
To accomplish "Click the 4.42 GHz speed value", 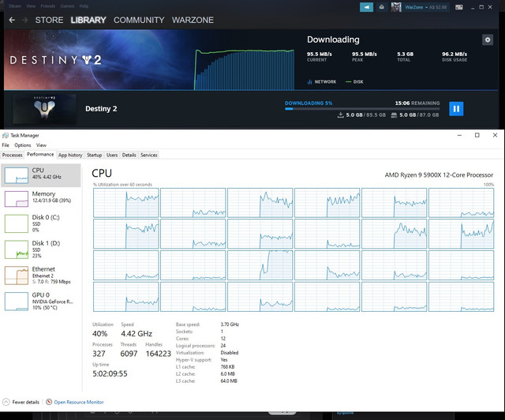I will pyautogui.click(x=137, y=334).
